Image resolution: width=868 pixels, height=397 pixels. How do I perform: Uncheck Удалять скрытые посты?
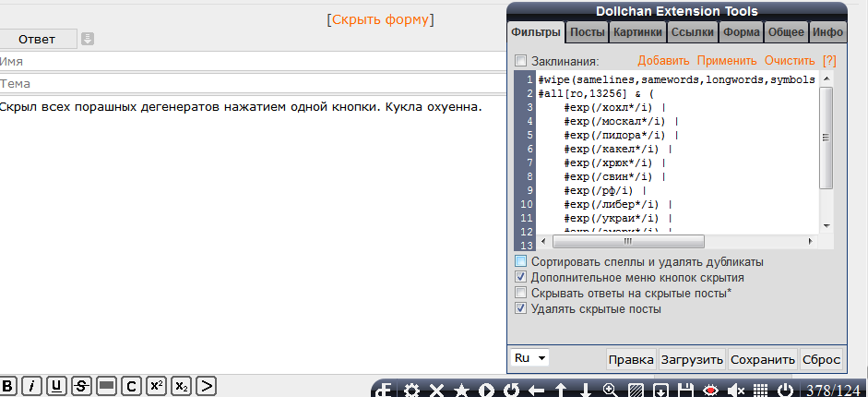click(x=520, y=308)
